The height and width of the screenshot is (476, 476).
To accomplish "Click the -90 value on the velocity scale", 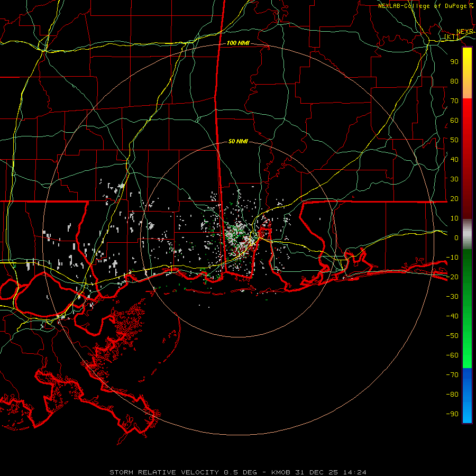I will coord(452,414).
